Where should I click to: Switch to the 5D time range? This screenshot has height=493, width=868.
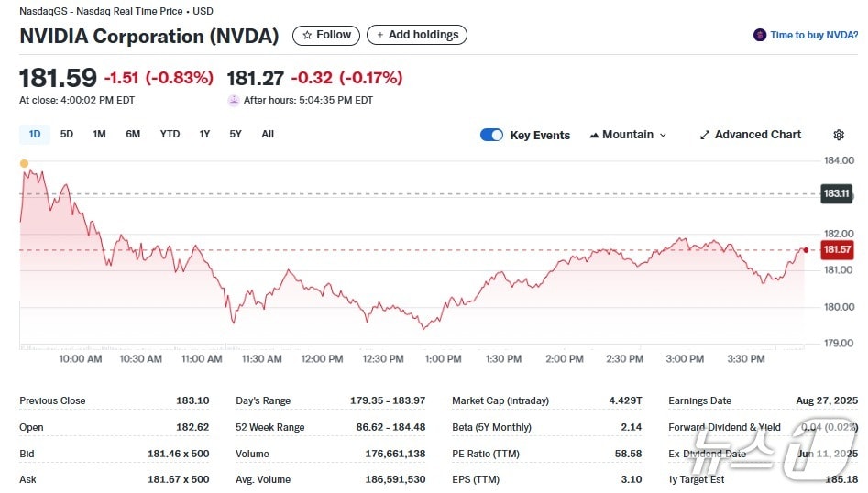(67, 135)
